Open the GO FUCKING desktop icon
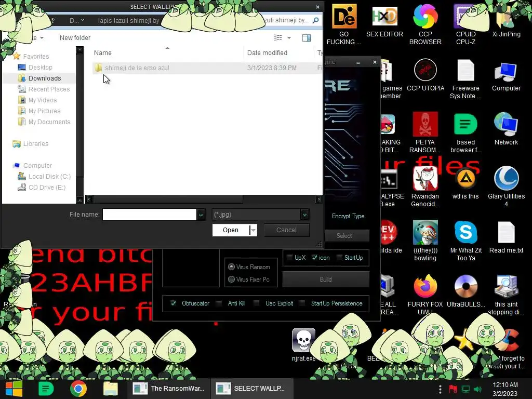The height and width of the screenshot is (399, 532). tap(344, 24)
